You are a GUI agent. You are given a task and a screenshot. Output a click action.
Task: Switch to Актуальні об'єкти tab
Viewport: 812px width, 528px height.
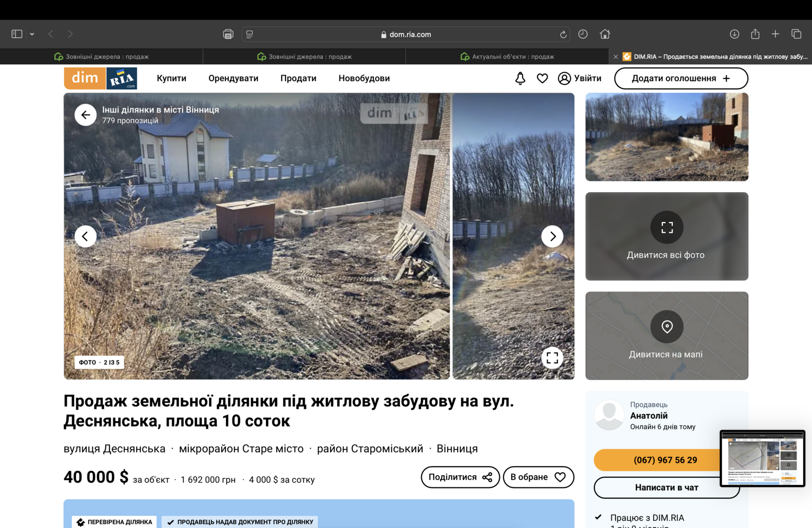click(507, 57)
